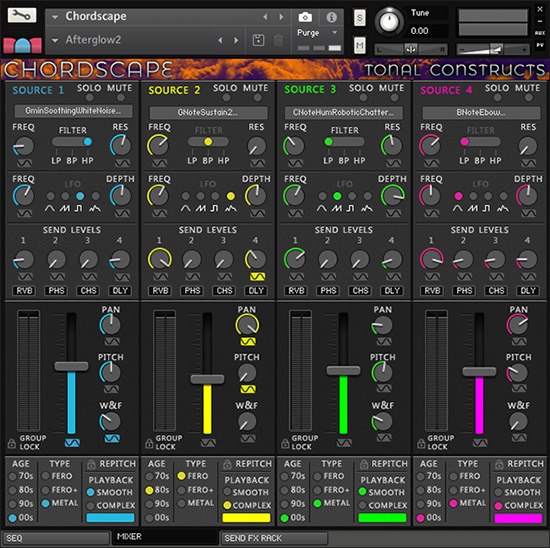
Task: Click Source 2 PHS send button
Action: (x=192, y=290)
